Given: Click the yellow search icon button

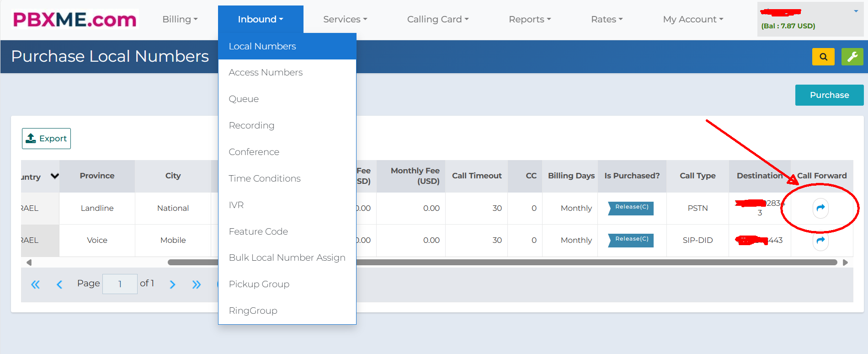Looking at the screenshot, I should point(823,57).
